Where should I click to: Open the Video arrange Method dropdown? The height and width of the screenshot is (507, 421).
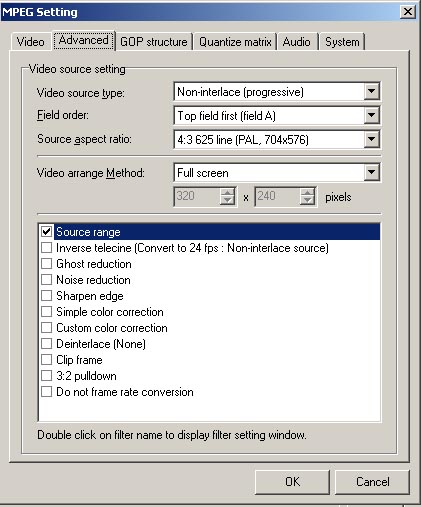pyautogui.click(x=372, y=173)
